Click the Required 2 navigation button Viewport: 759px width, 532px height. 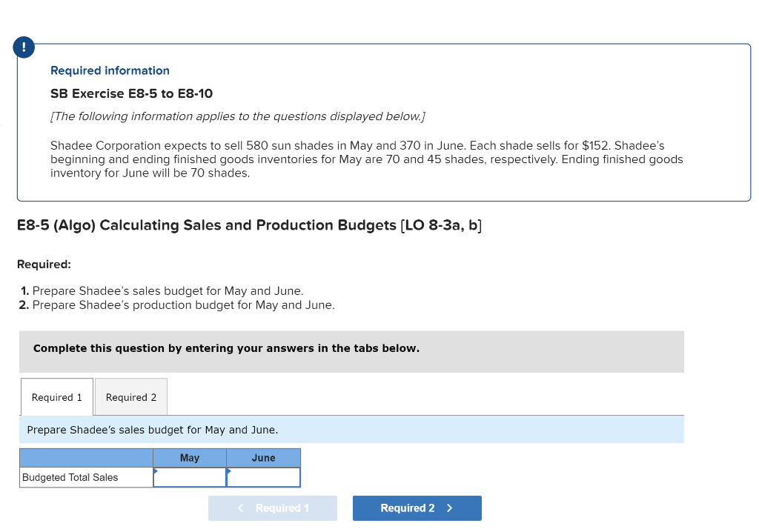pyautogui.click(x=417, y=508)
